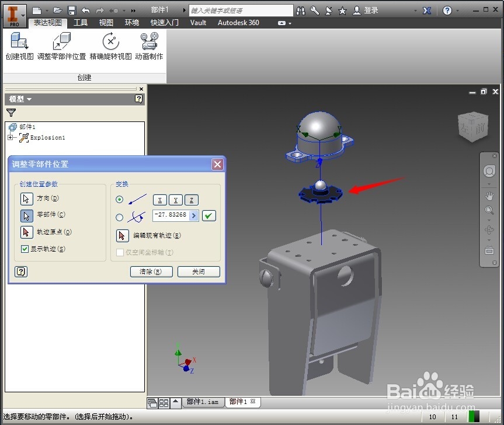Image resolution: width=504 pixels, height=425 pixels.
Task: Switch to 工具 ribbon tab
Action: 81,23
